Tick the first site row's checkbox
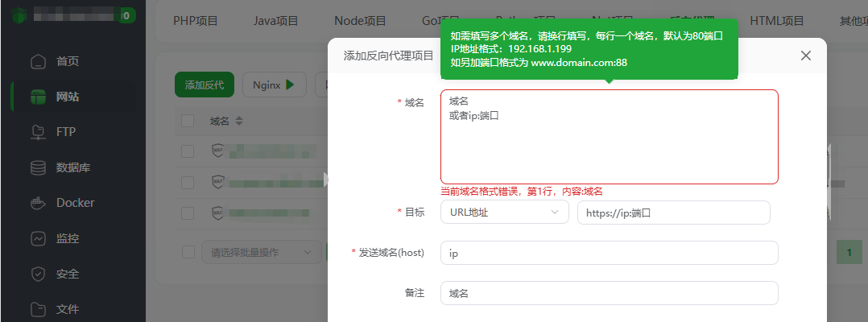868x322 pixels. [x=188, y=151]
